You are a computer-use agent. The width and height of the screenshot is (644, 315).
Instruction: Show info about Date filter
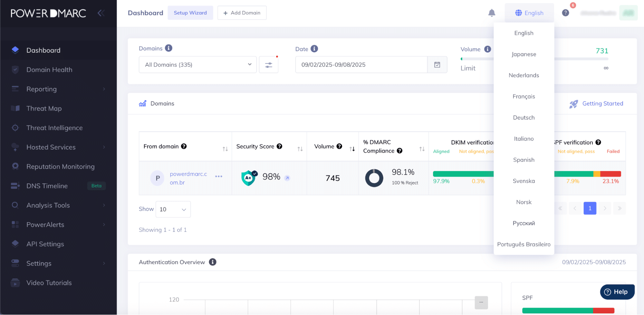(314, 49)
